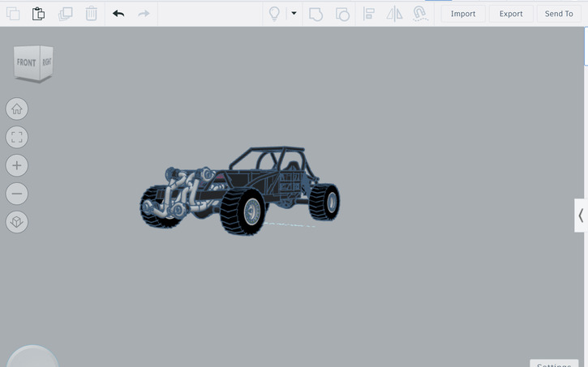Click the Cruise magnet icon
Image resolution: width=588 pixels, height=367 pixels.
point(420,14)
